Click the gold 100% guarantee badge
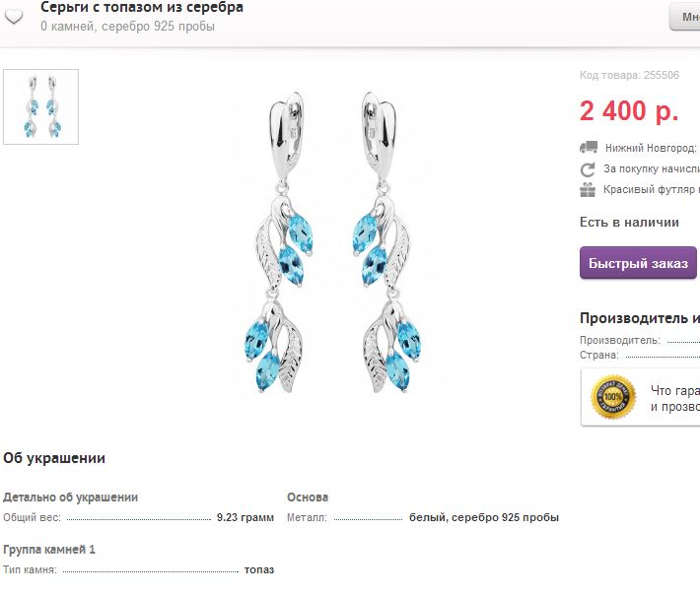The image size is (700, 597). (x=612, y=397)
